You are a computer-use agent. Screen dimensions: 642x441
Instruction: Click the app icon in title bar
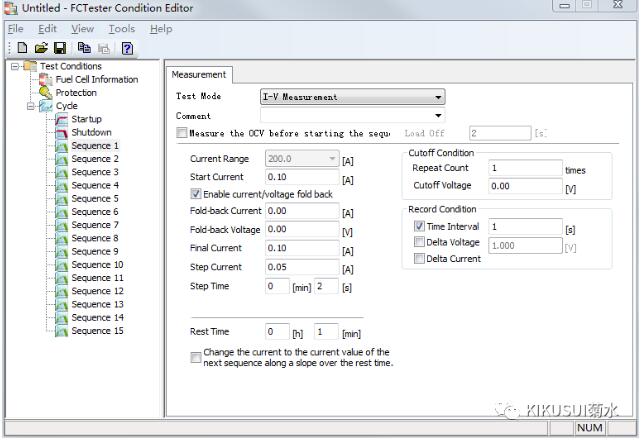point(11,8)
